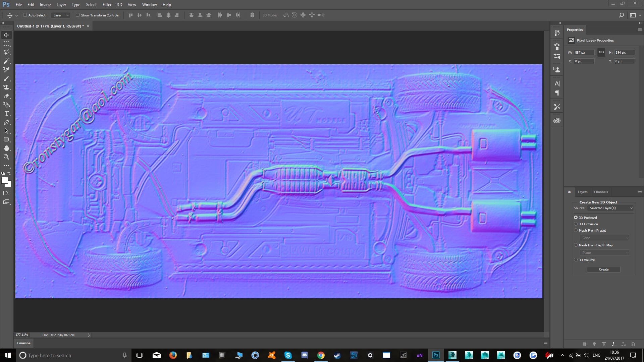Set the foreground color swatch
Viewport: 644px width, 362px height.
click(4, 180)
